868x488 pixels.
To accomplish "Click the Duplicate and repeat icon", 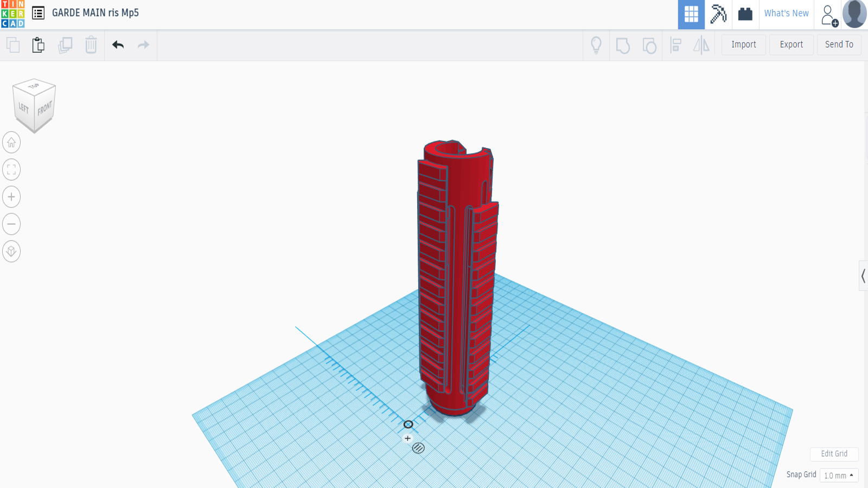I will [x=65, y=45].
